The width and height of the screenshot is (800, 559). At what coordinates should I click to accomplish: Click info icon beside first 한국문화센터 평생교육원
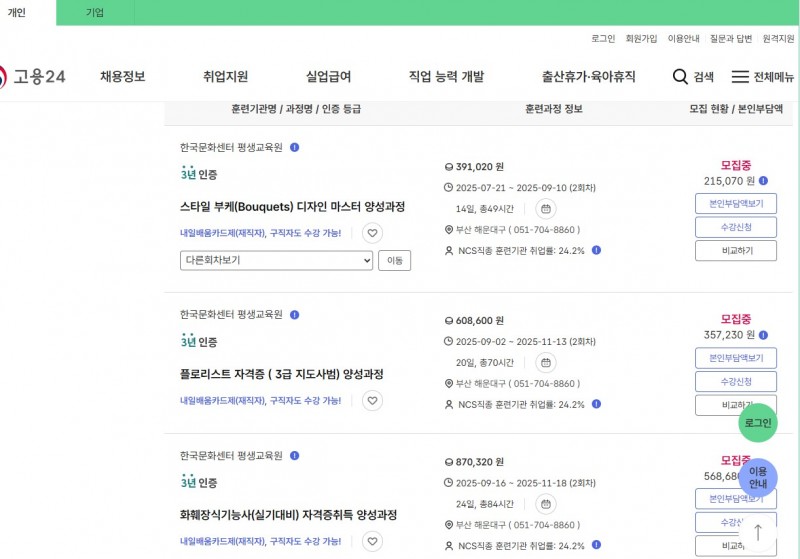[x=294, y=147]
